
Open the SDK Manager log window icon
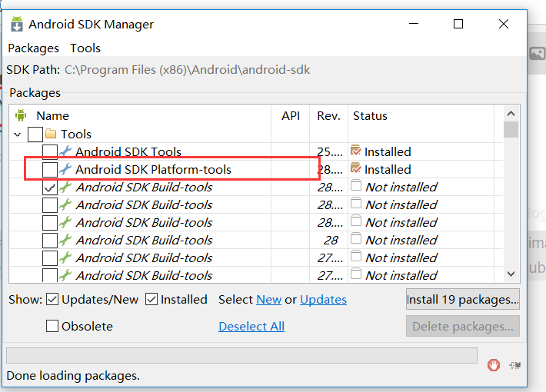click(x=515, y=365)
